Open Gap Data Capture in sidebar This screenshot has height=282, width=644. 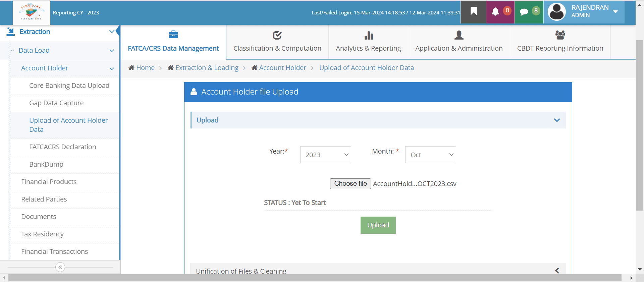[56, 103]
